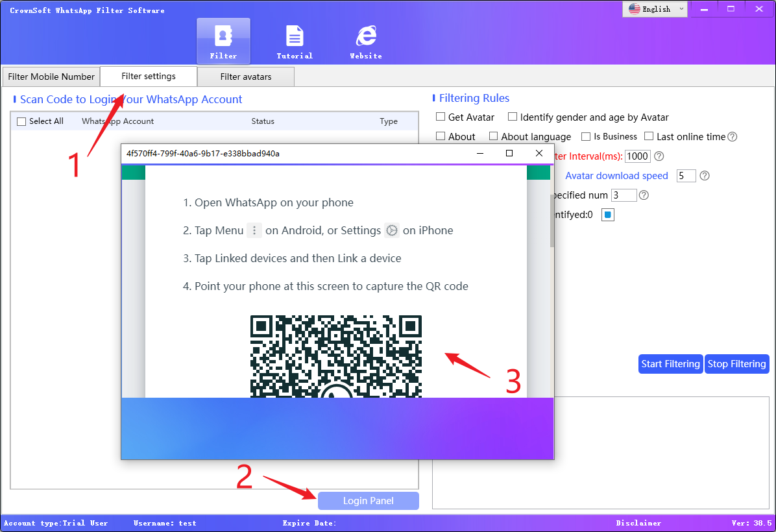
Task: Select the Filter settings tab
Action: coord(149,76)
